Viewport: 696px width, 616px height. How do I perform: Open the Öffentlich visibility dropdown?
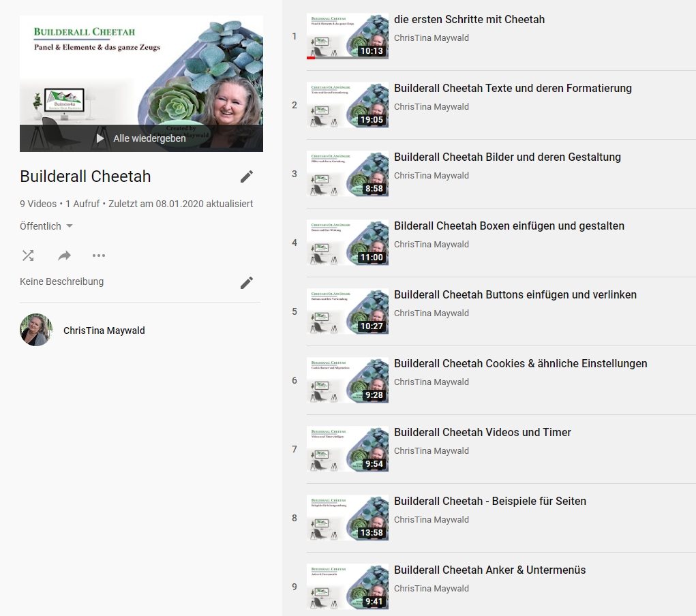pyautogui.click(x=46, y=226)
